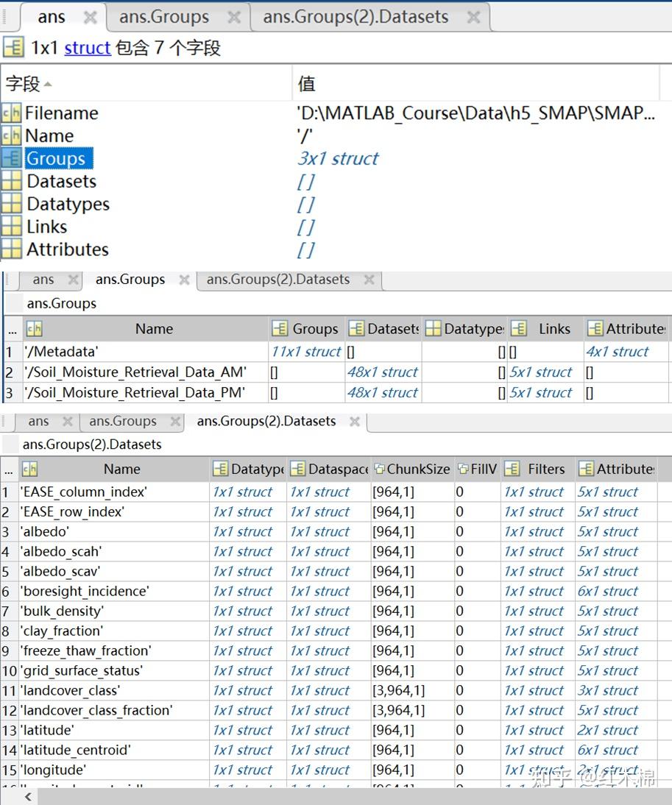Click Name column char icon in Datasets table
Screen dimensions: 672x805
[x=29, y=469]
